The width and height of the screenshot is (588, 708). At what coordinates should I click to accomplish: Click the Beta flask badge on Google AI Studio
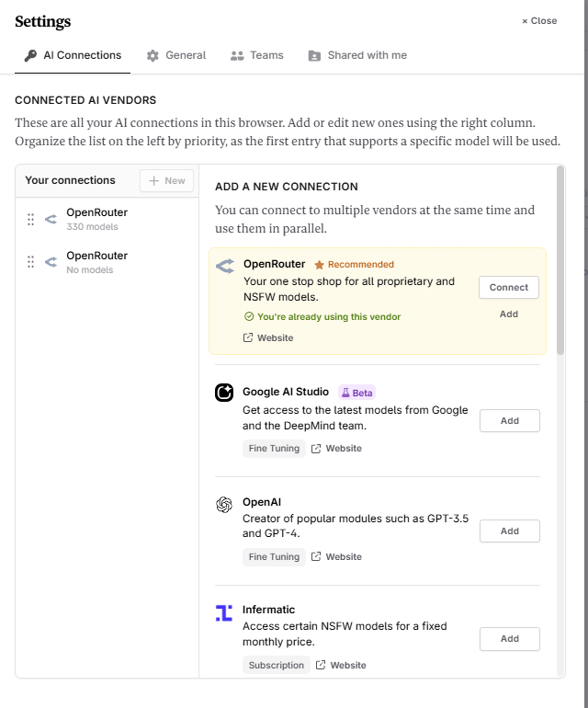[356, 393]
